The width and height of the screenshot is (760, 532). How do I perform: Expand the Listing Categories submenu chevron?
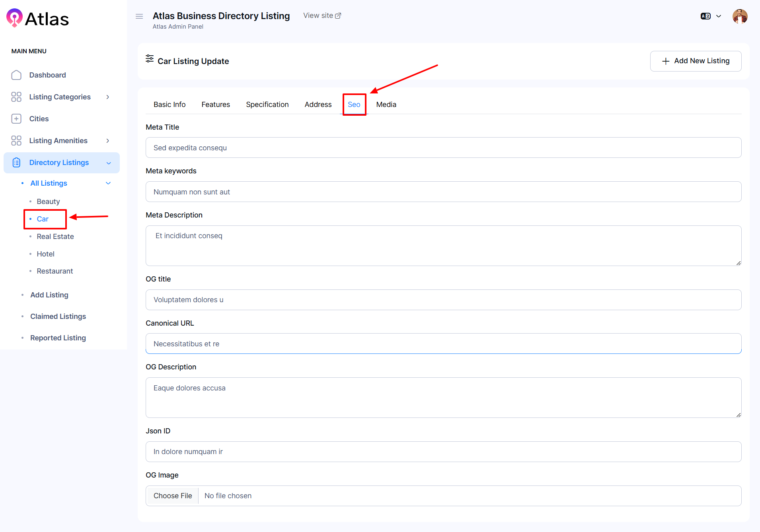[107, 97]
